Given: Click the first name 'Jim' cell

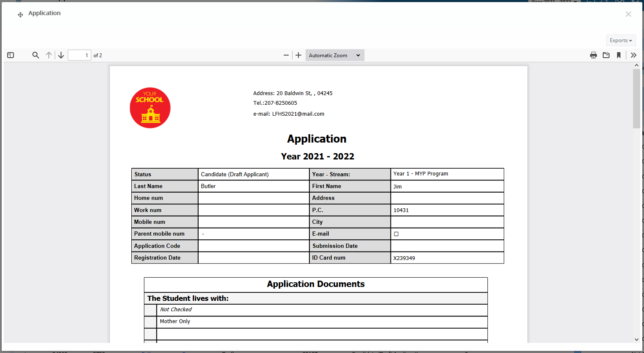Looking at the screenshot, I should pos(447,186).
